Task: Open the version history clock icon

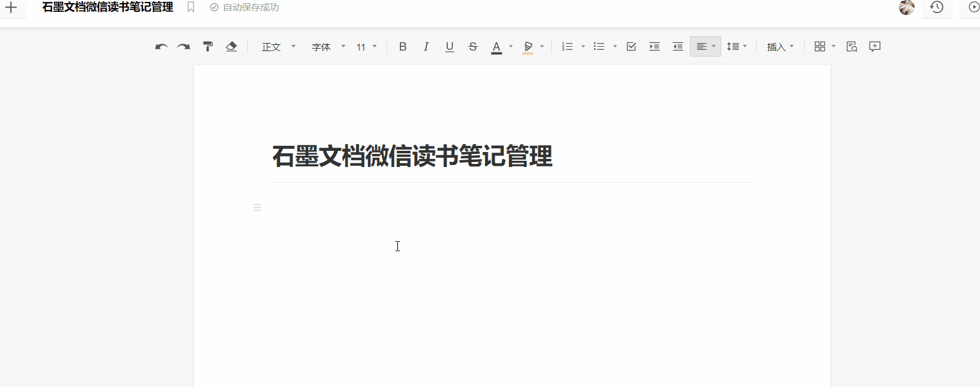Action: pyautogui.click(x=937, y=7)
